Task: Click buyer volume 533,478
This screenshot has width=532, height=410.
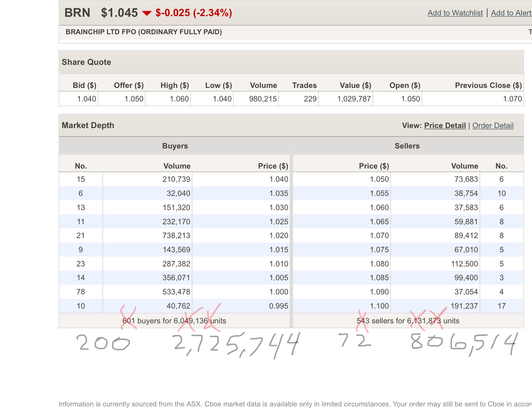Action: (176, 292)
